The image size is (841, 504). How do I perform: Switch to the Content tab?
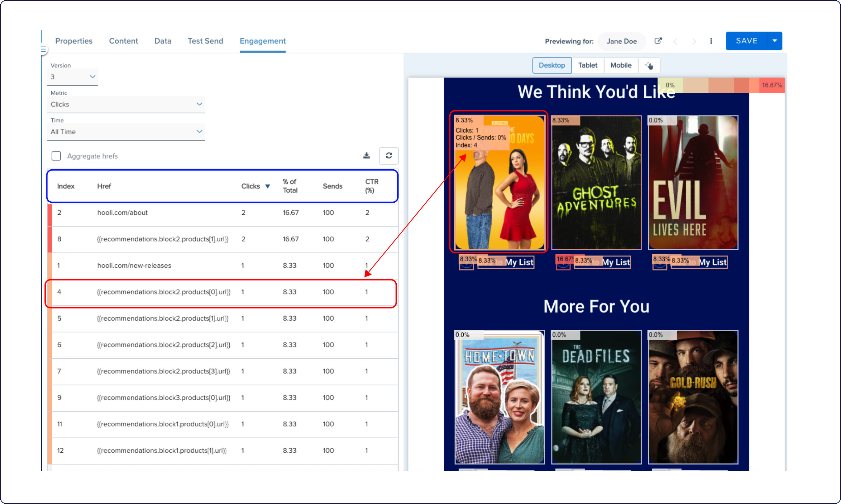coord(123,41)
